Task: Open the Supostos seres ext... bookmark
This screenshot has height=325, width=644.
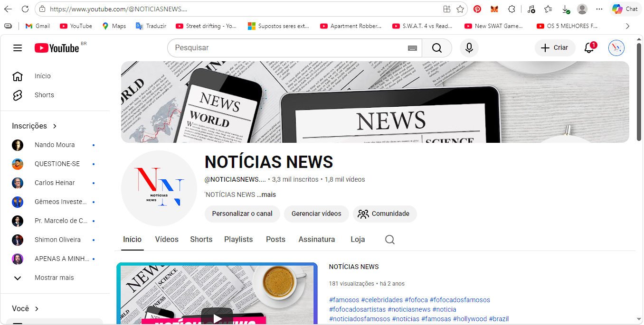Action: click(x=279, y=26)
